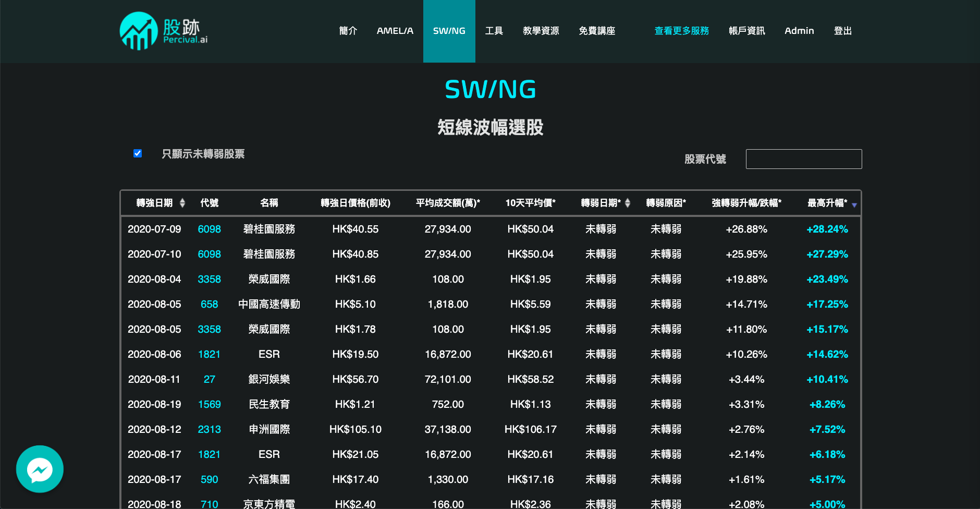This screenshot has width=980, height=509.
Task: Open stock code 1569 link
Action: tap(210, 404)
